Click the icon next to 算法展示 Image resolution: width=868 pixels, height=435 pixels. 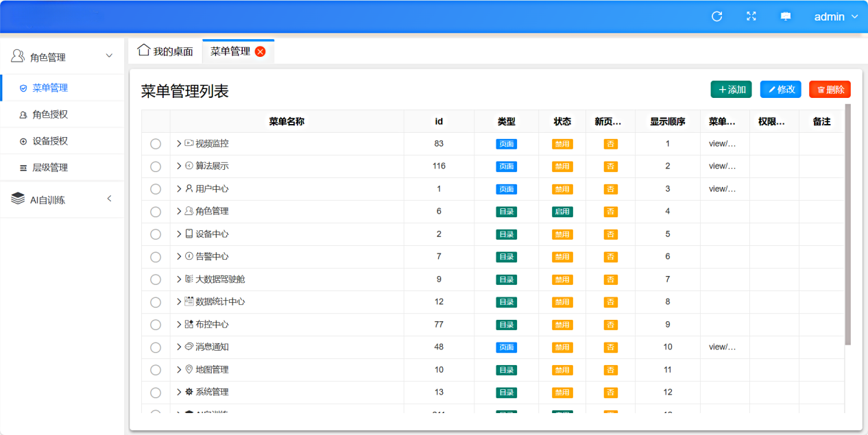pos(189,166)
